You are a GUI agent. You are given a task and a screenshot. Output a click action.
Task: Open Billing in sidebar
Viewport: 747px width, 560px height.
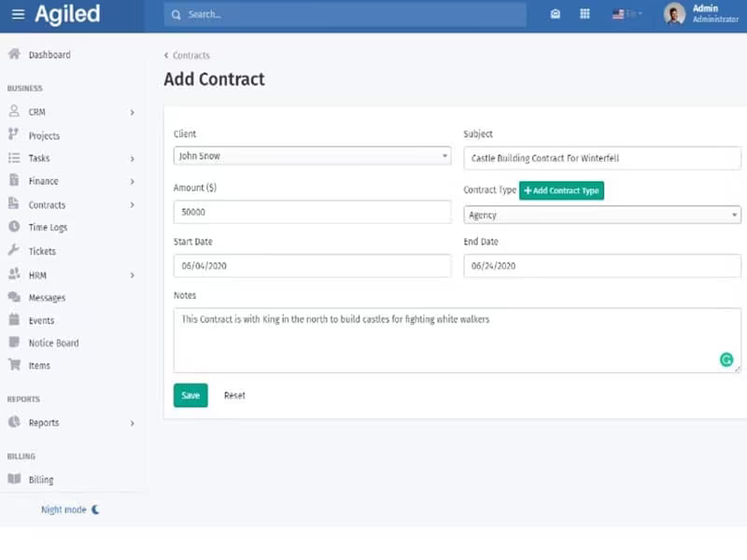[x=41, y=480]
